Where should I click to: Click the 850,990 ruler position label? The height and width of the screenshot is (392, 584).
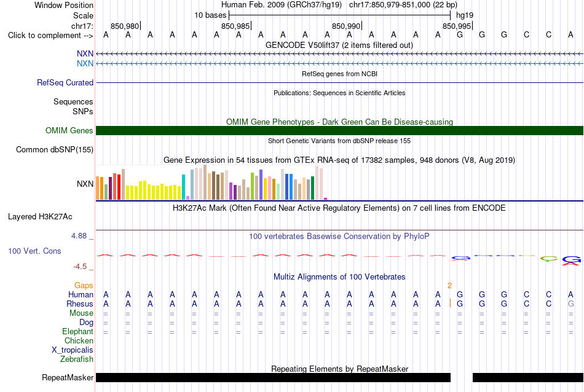(345, 26)
